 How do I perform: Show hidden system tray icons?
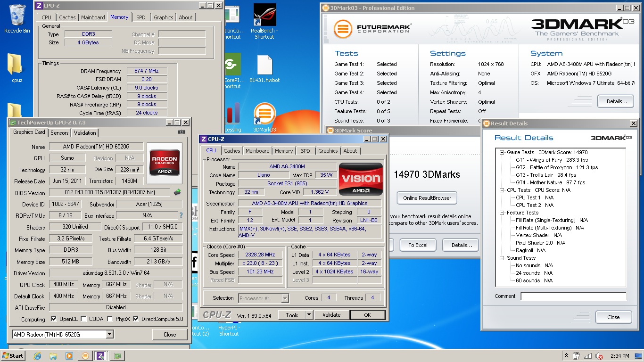(566, 356)
